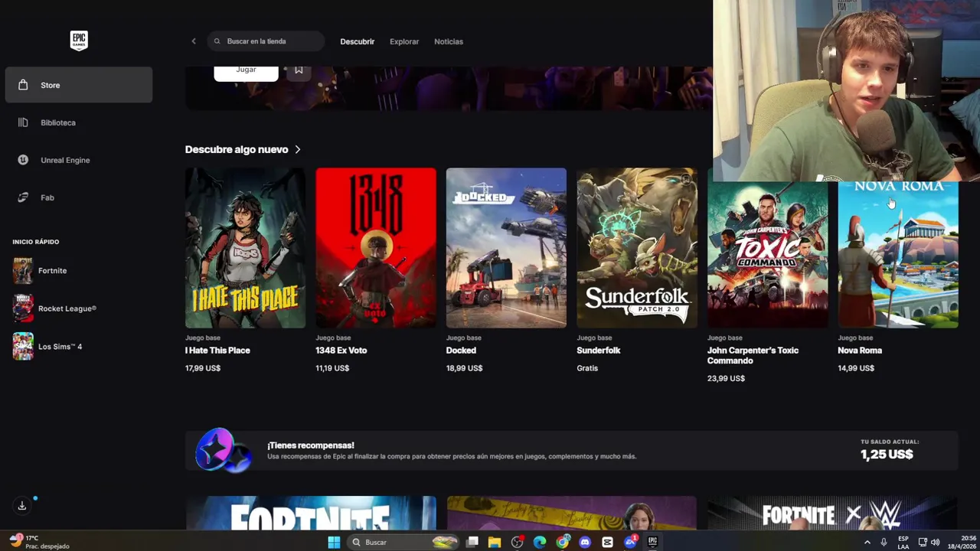This screenshot has height=551, width=980.
Task: Click John Carpenter's Toxic Commando title
Action: click(753, 355)
